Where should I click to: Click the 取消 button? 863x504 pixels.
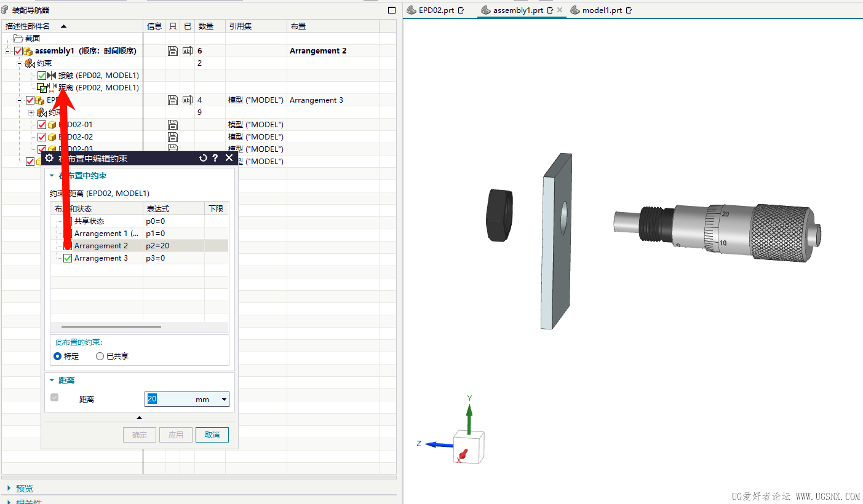click(x=212, y=435)
